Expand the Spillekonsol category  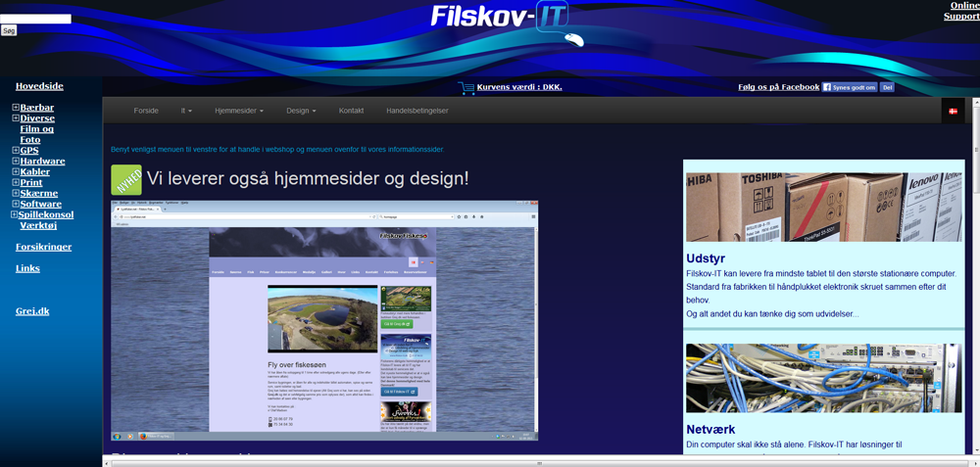point(14,214)
